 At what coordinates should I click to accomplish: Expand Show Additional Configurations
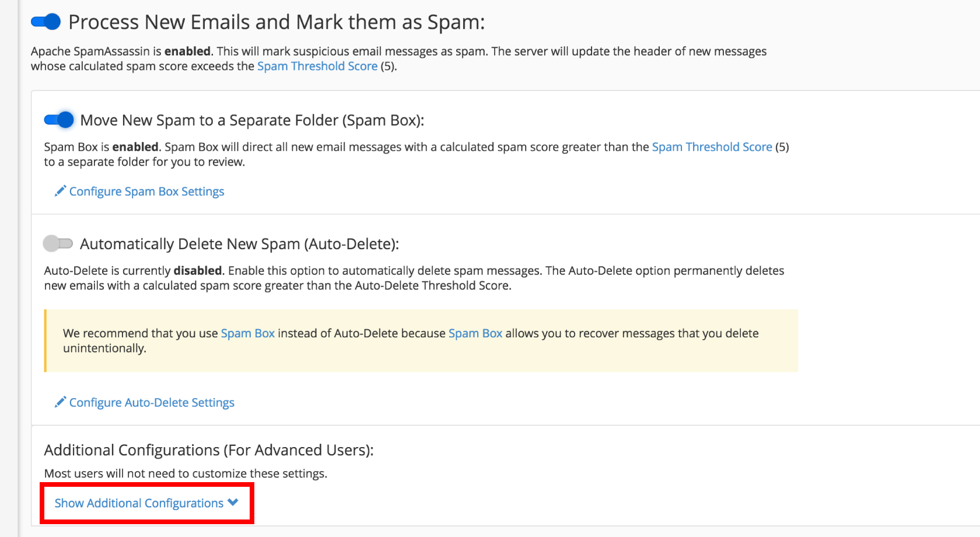(x=146, y=503)
